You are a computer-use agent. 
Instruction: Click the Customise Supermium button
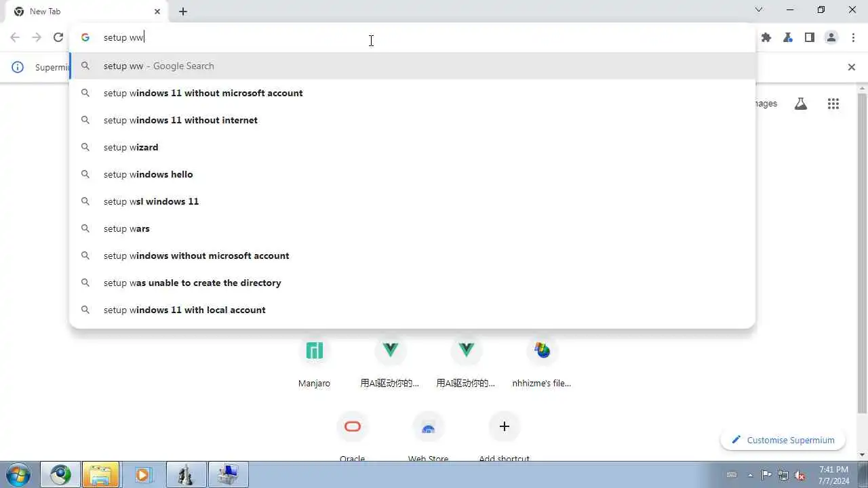(x=783, y=440)
